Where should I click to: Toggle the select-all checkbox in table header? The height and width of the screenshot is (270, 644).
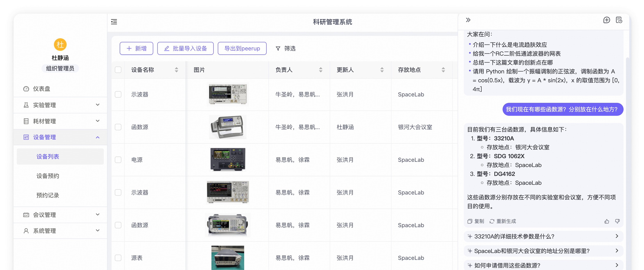(118, 70)
